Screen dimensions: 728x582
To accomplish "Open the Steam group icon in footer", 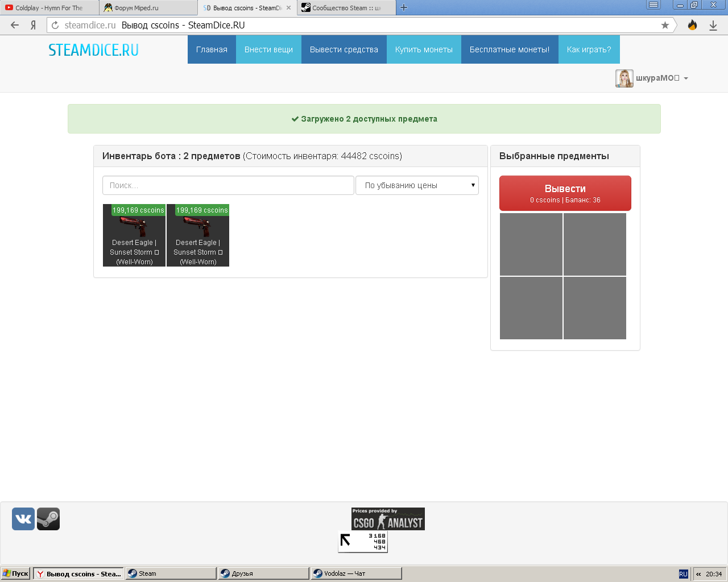I will [48, 519].
